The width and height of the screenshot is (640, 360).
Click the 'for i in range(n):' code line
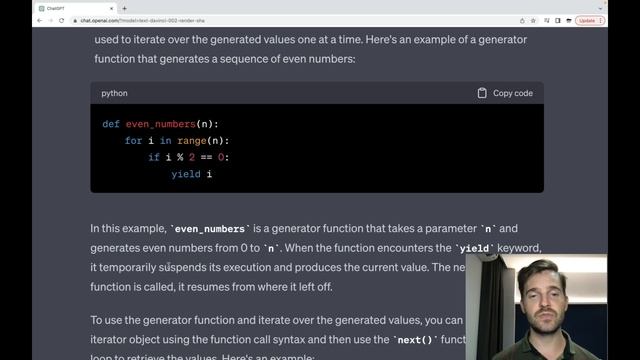pos(177,141)
